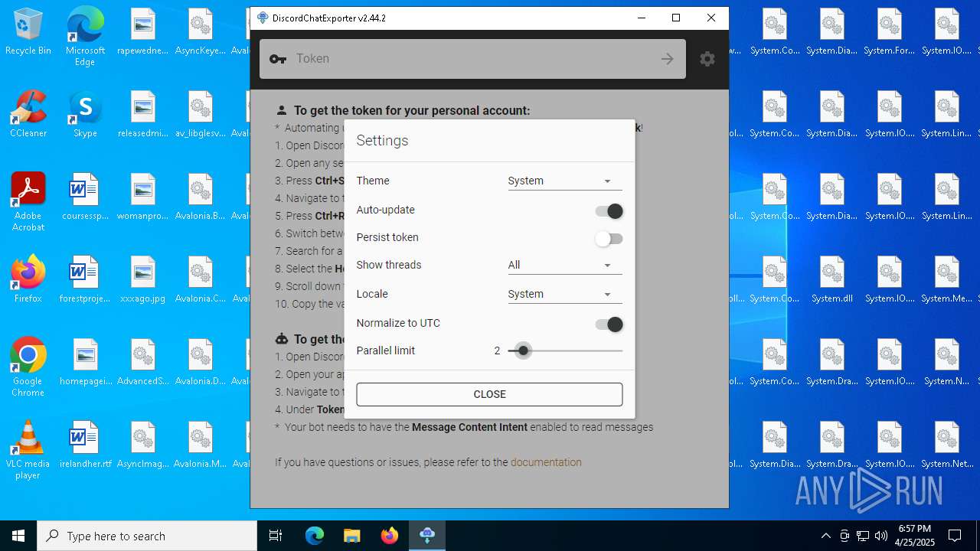Select the homepagei... image file icon
The width and height of the screenshot is (980, 551).
[85, 362]
